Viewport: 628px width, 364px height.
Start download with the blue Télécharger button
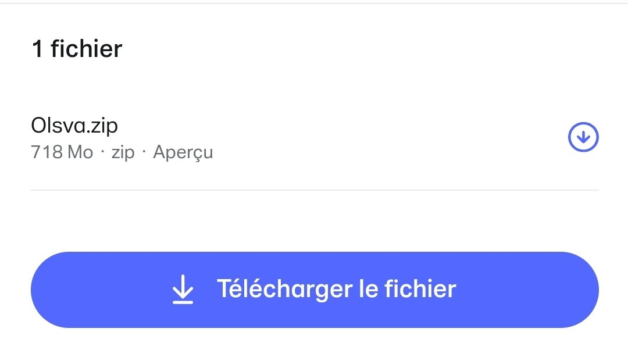315,290
